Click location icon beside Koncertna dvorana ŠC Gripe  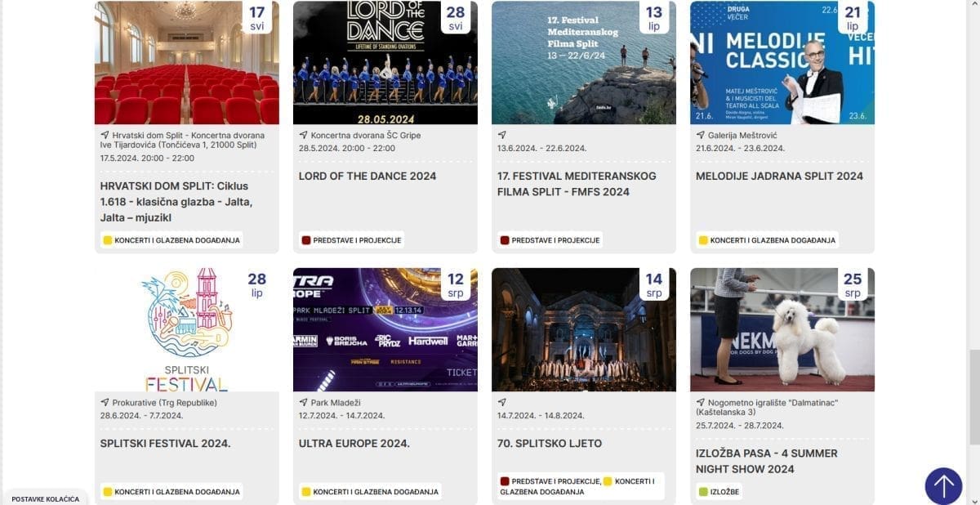point(303,136)
